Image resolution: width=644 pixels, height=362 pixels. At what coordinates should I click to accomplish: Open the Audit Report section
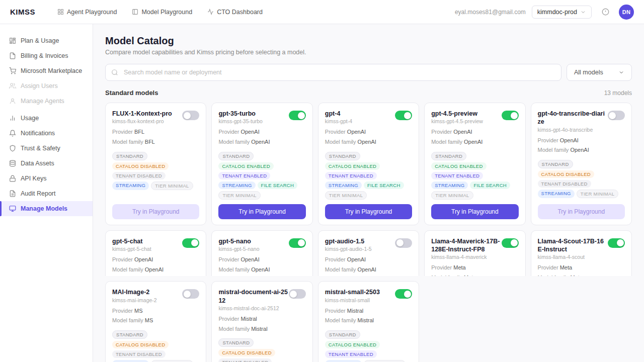click(46, 194)
